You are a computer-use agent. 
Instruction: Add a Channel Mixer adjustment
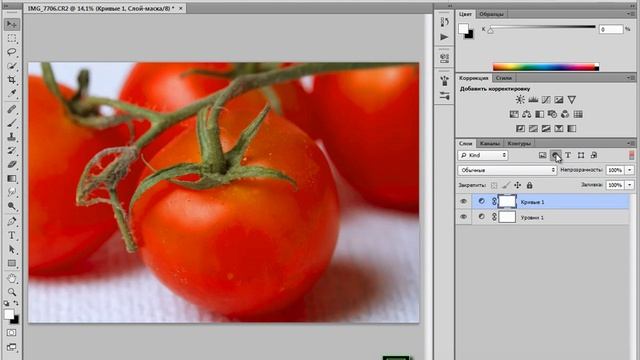point(565,114)
